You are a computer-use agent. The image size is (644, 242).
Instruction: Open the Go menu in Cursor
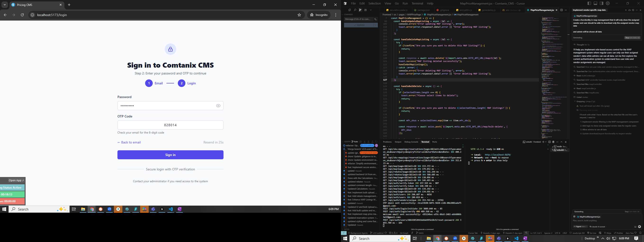click(397, 4)
